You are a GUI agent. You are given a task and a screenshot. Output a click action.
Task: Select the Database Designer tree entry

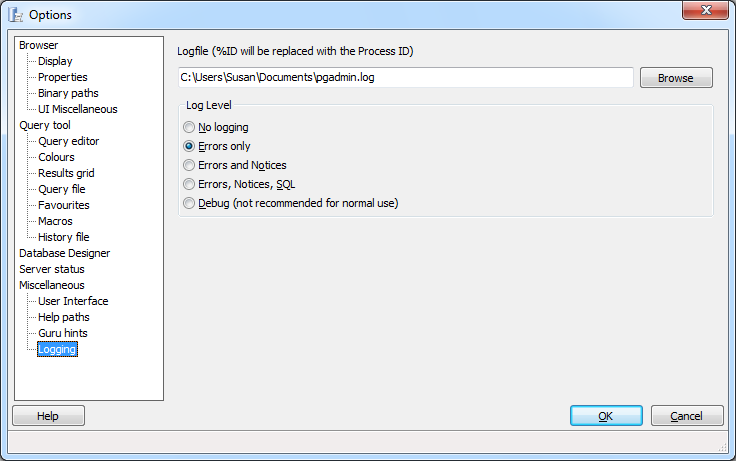tap(65, 253)
